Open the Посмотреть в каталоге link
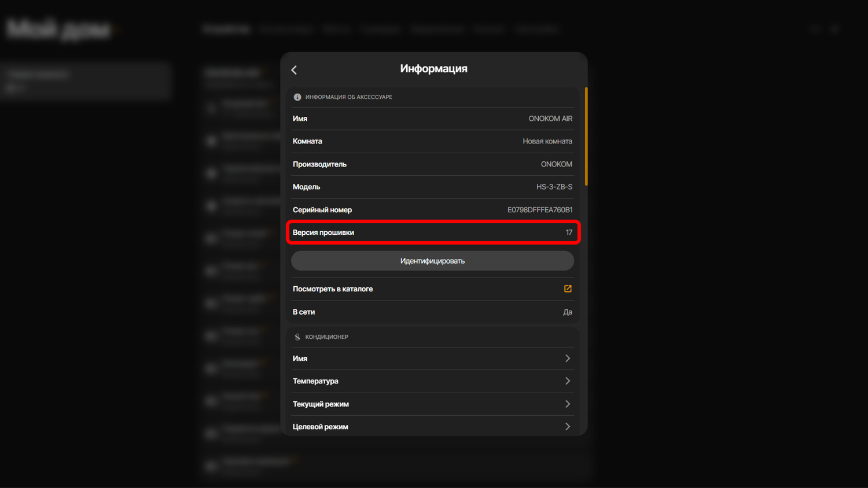This screenshot has width=868, height=488. tap(333, 289)
